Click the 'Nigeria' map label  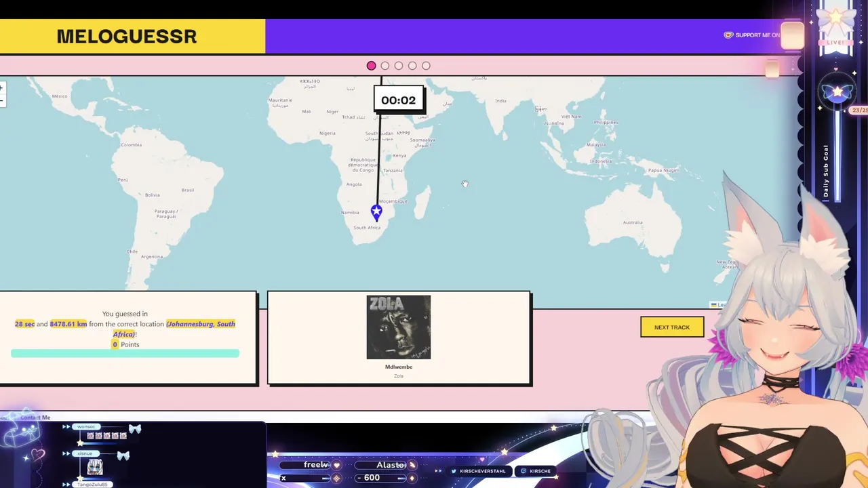pos(328,134)
